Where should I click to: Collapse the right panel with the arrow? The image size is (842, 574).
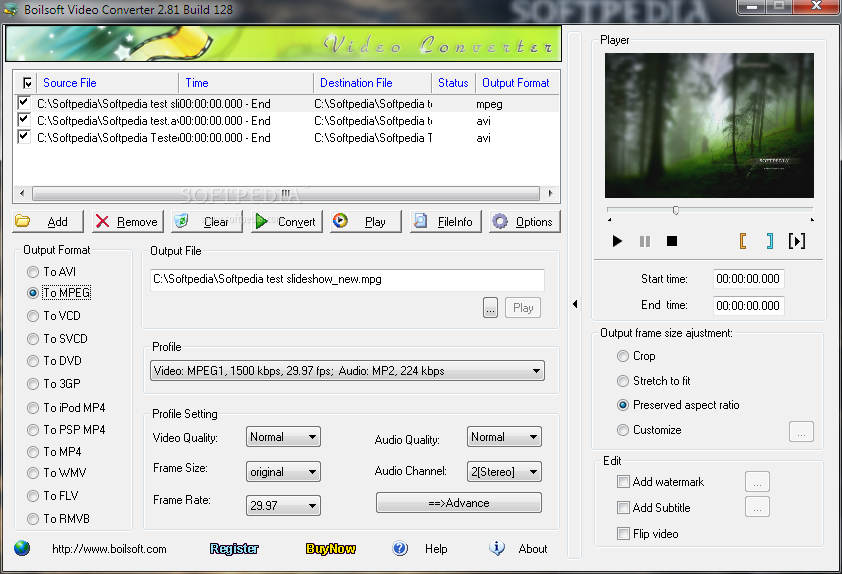coord(575,304)
